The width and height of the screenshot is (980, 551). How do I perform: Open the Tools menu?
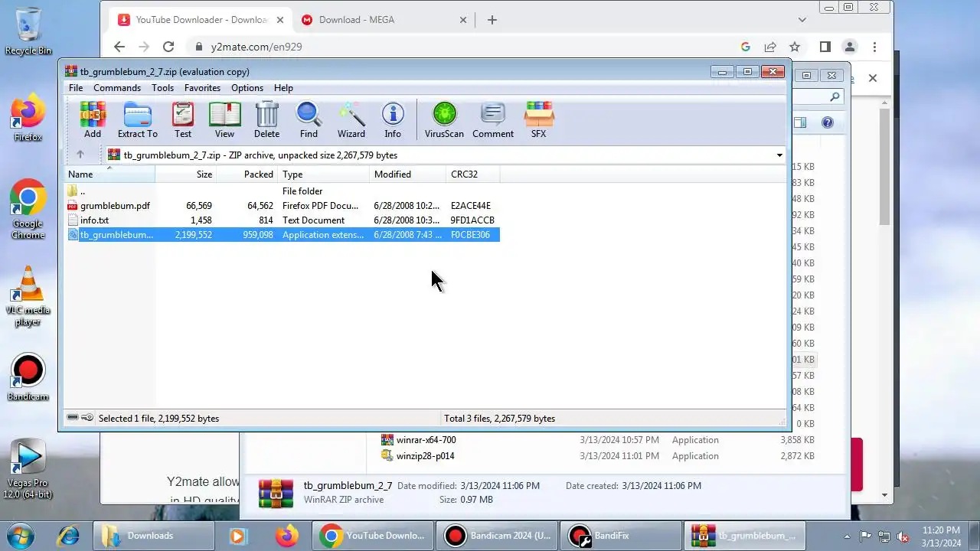[x=162, y=88]
